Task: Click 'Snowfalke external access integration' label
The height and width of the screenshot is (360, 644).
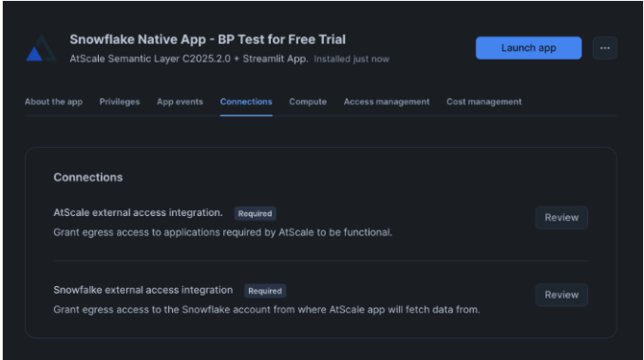Action: 143,290
